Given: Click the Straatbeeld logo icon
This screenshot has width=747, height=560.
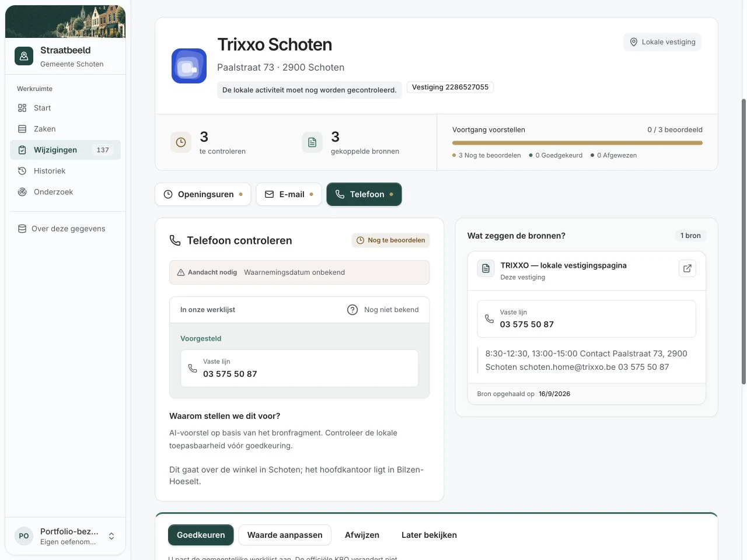Looking at the screenshot, I should click(x=24, y=56).
